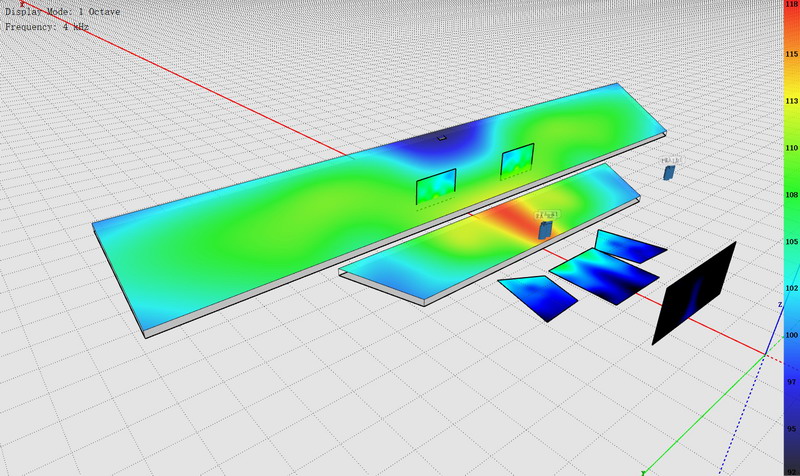The image size is (800, 476).
Task: Click the label above the center loudspeaker
Action: [x=548, y=214]
